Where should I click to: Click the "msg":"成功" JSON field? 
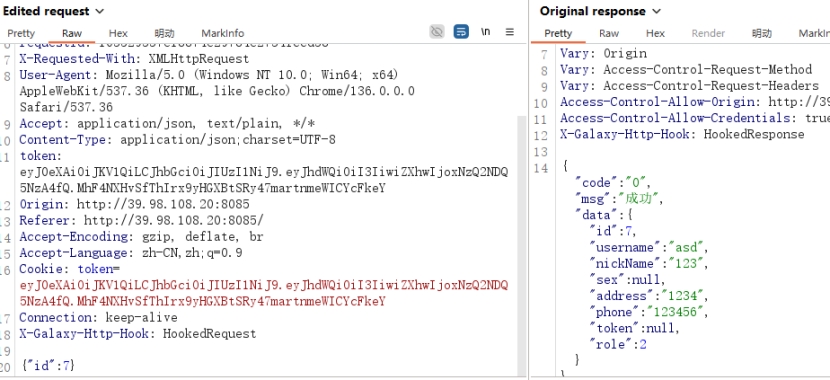tap(619, 199)
